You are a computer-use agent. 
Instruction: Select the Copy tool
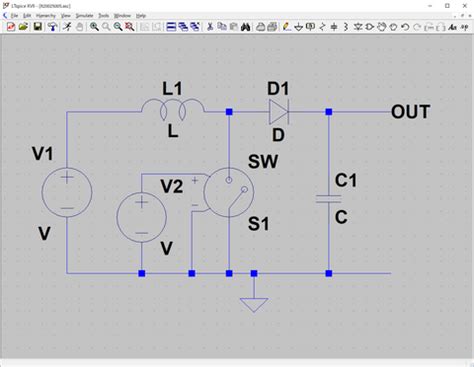click(x=222, y=27)
